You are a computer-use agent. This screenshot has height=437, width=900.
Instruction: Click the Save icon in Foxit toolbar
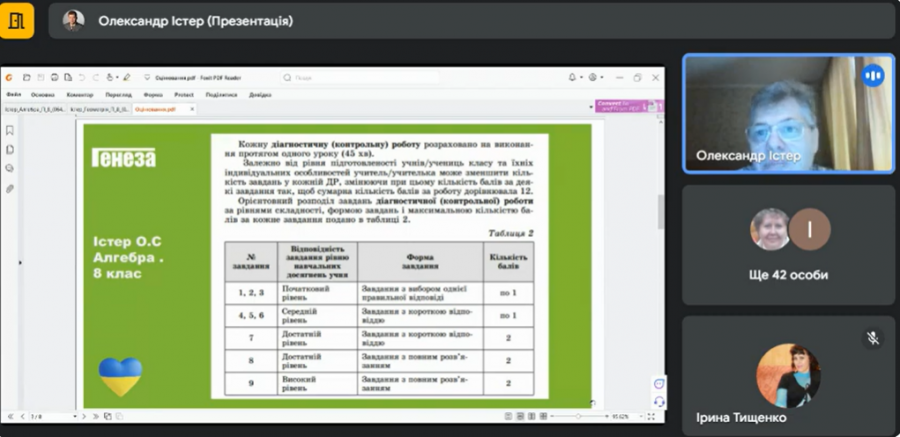41,78
